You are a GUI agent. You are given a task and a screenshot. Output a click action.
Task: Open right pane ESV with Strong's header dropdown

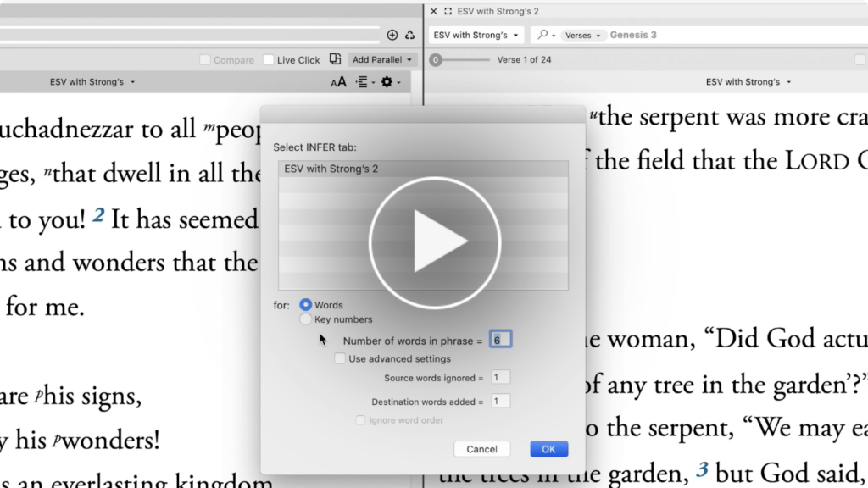pos(748,82)
